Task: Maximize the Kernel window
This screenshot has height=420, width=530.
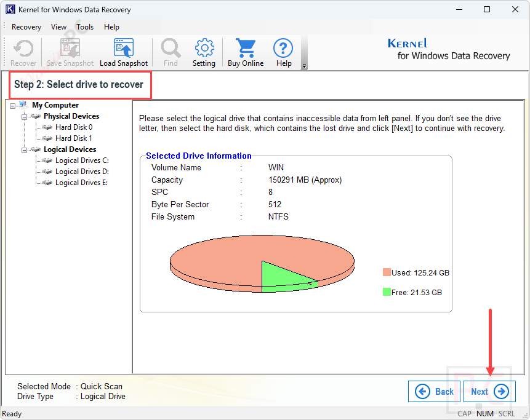Action: click(x=487, y=9)
